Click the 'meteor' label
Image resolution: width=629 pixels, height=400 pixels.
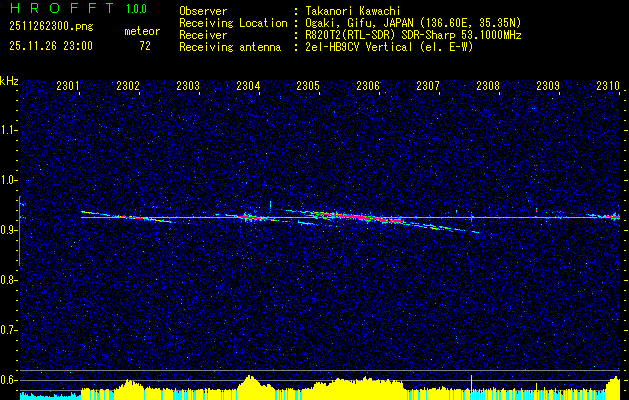click(142, 31)
